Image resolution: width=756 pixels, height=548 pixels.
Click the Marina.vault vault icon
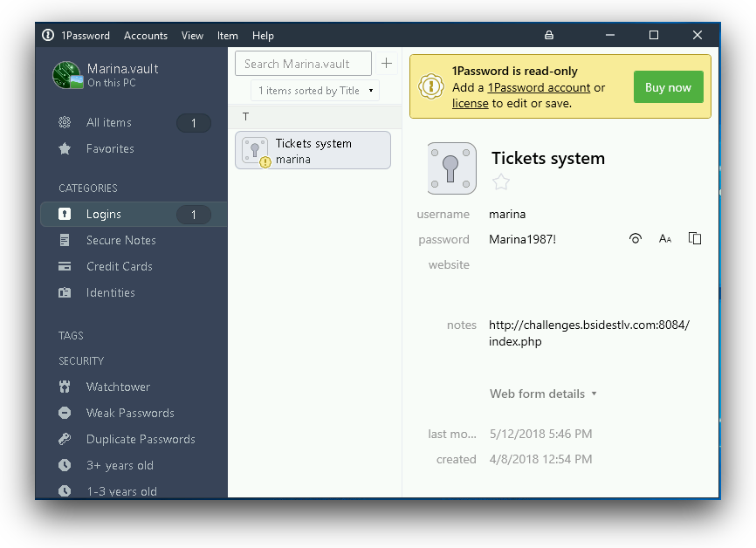67,75
